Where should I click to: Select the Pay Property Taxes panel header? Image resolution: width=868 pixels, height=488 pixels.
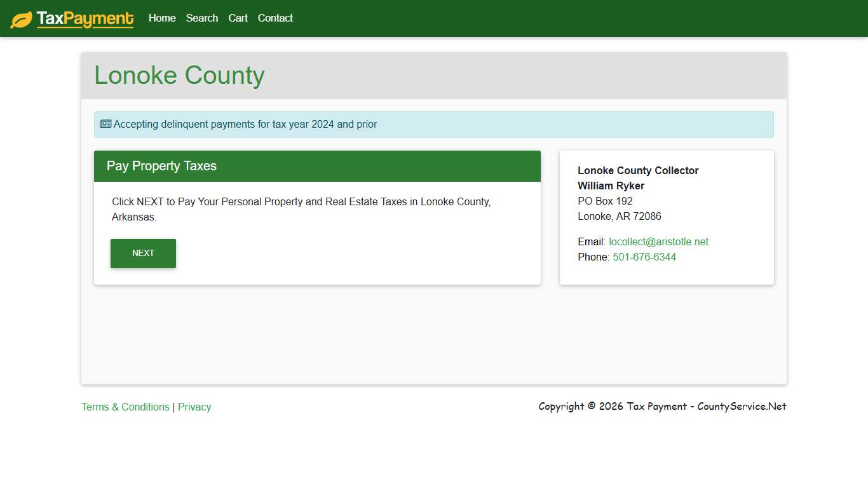pos(161,166)
